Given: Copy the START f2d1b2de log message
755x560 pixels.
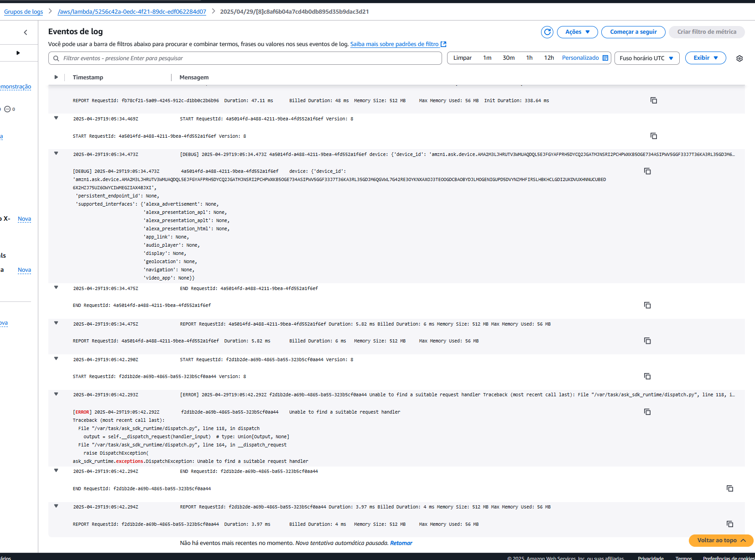Looking at the screenshot, I should 647,376.
